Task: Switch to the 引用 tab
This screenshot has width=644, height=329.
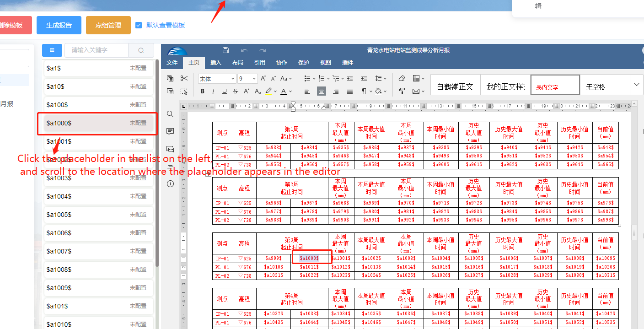Action: click(x=260, y=63)
